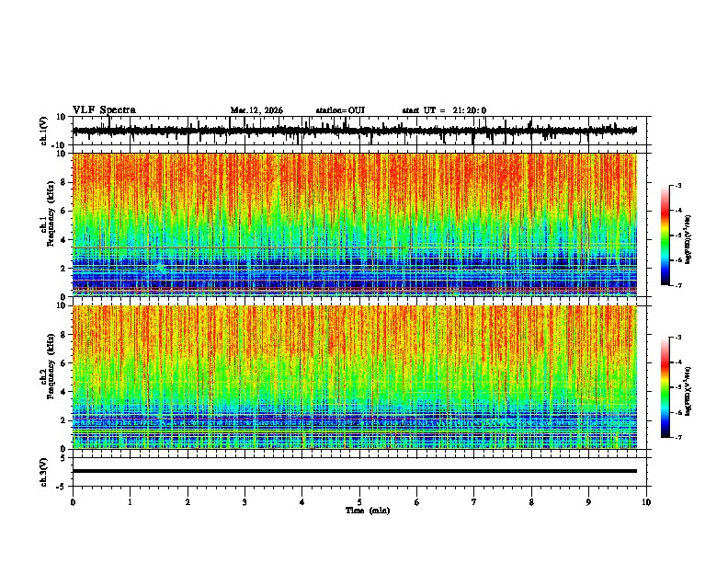Click the "-3" label atop ch.1 color bar
728x563 pixels.
coord(677,185)
